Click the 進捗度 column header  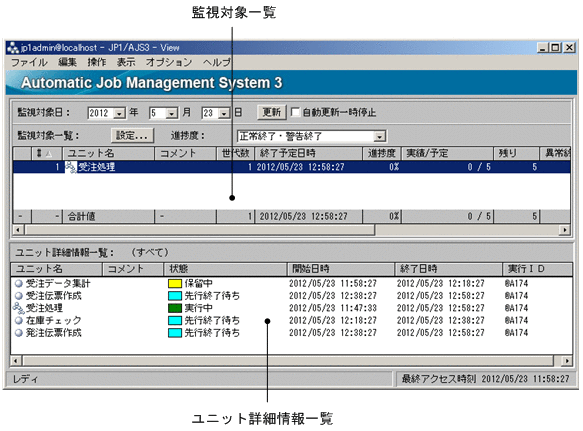(x=382, y=153)
